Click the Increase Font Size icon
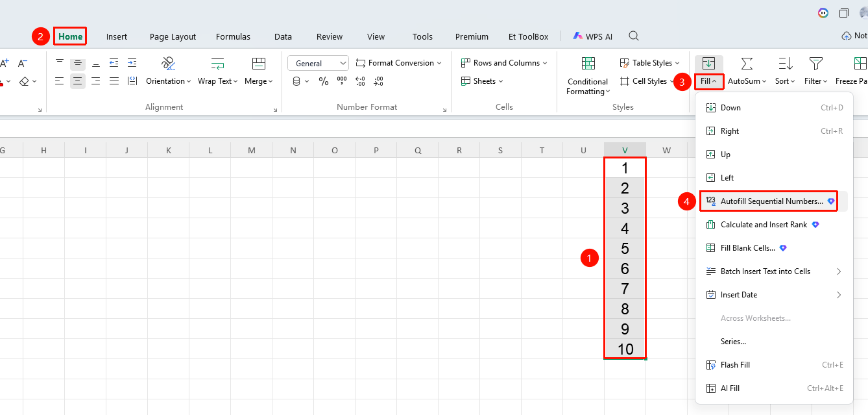The width and height of the screenshot is (868, 415). [5, 63]
